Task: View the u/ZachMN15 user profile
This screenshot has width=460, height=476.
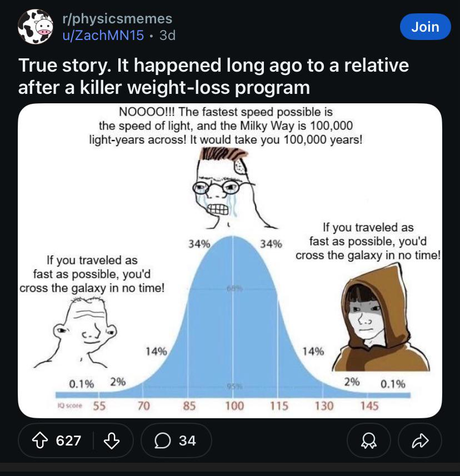Action: [103, 36]
